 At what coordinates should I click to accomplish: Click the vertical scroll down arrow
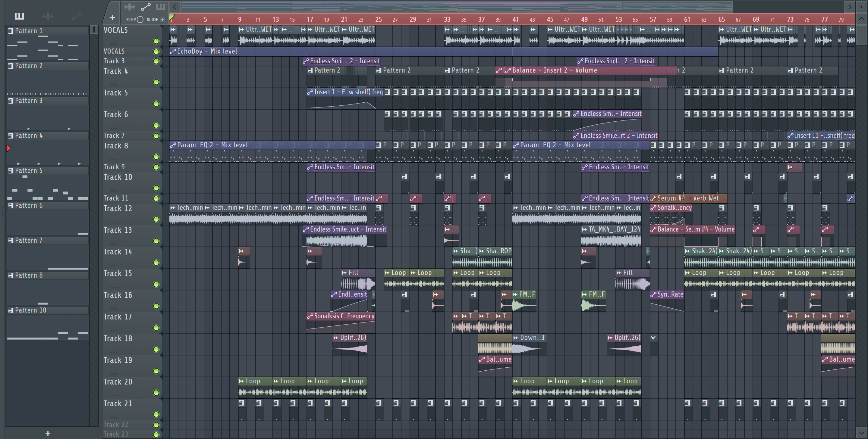(861, 432)
